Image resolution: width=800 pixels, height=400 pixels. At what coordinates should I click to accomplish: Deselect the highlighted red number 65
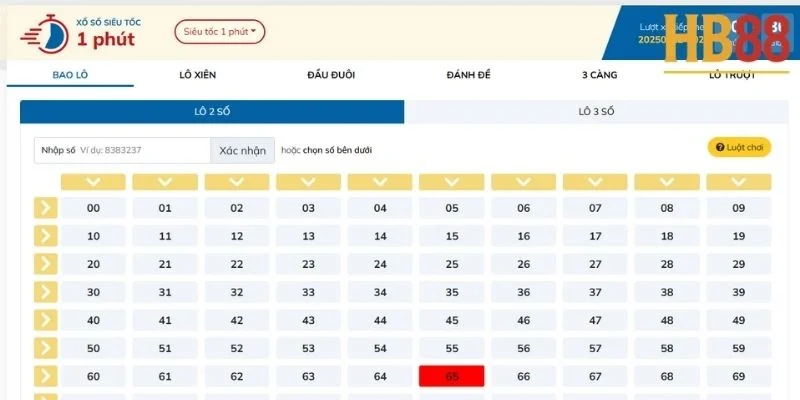pos(452,377)
